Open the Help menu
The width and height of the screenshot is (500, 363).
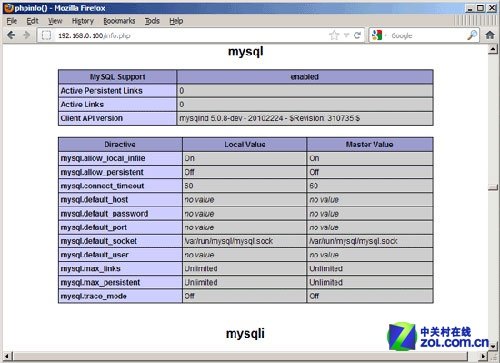[176, 21]
